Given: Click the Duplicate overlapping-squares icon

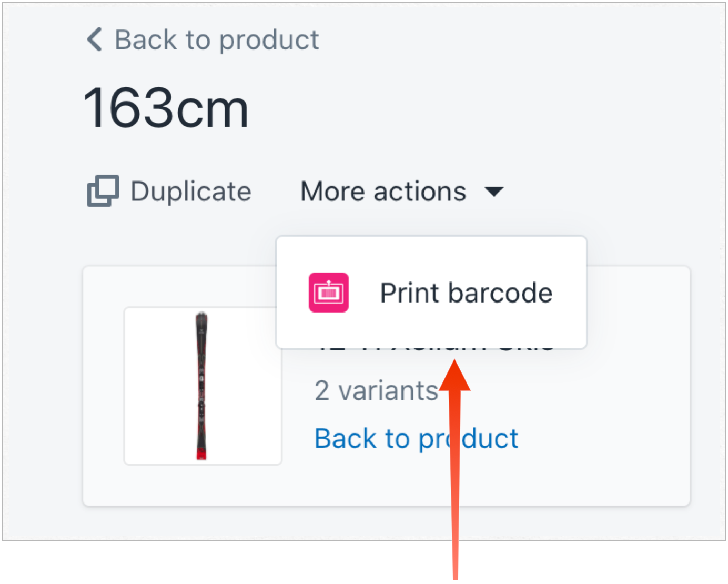Looking at the screenshot, I should tap(103, 190).
